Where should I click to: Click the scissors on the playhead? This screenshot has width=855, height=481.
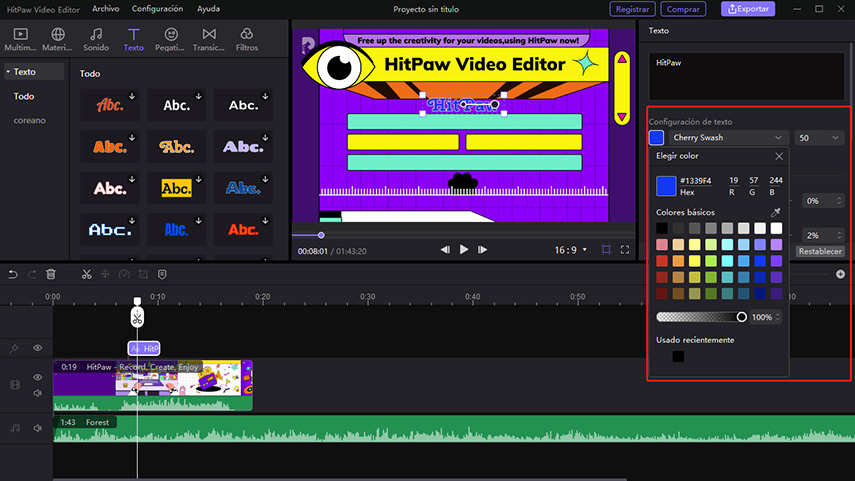137,317
